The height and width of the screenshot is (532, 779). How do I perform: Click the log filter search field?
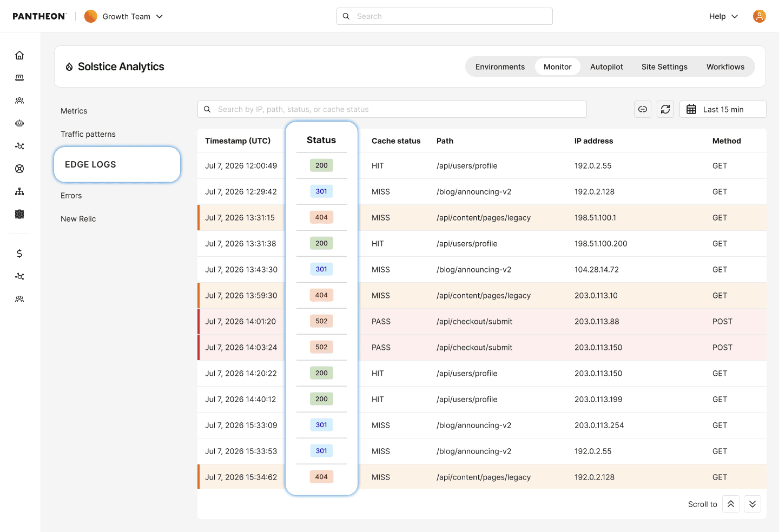[x=392, y=109]
